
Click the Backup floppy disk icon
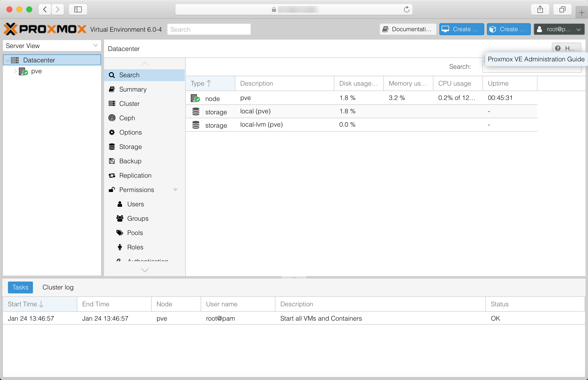112,161
